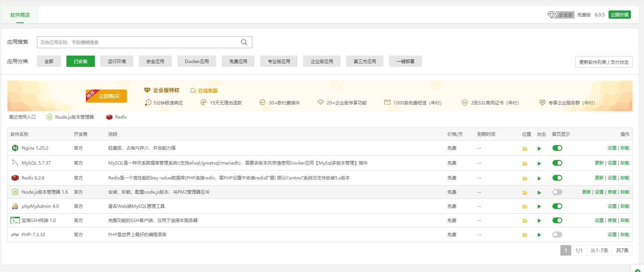Click 更新 for MySQL 5.7.37
This screenshot has width=644, height=272.
(599, 163)
